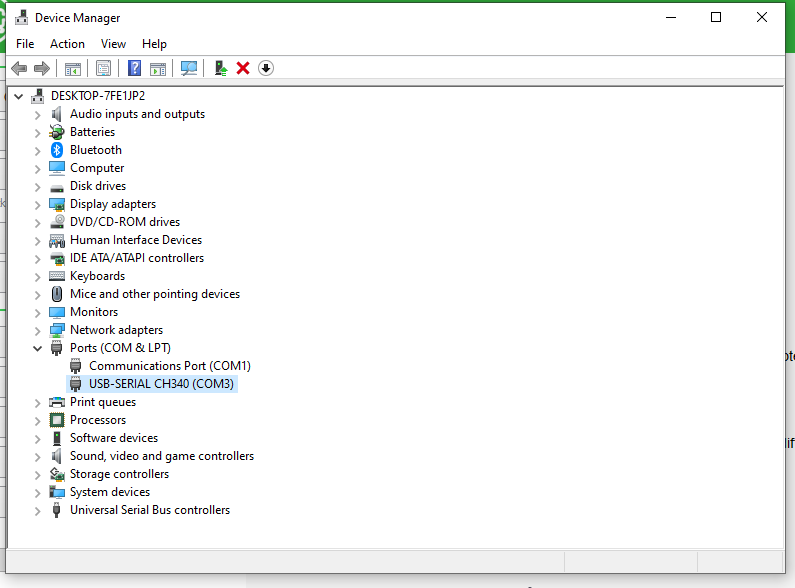Open the Help menu
The image size is (795, 588).
point(154,44)
